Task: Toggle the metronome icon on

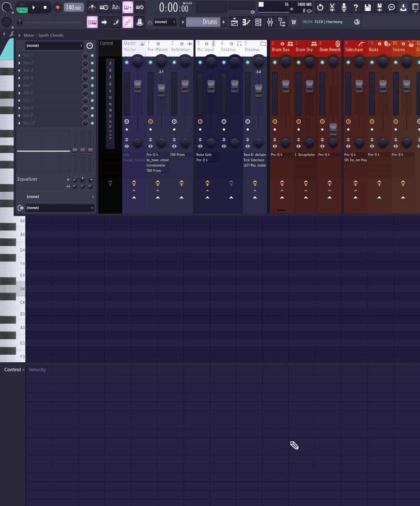Action: [x=92, y=7]
